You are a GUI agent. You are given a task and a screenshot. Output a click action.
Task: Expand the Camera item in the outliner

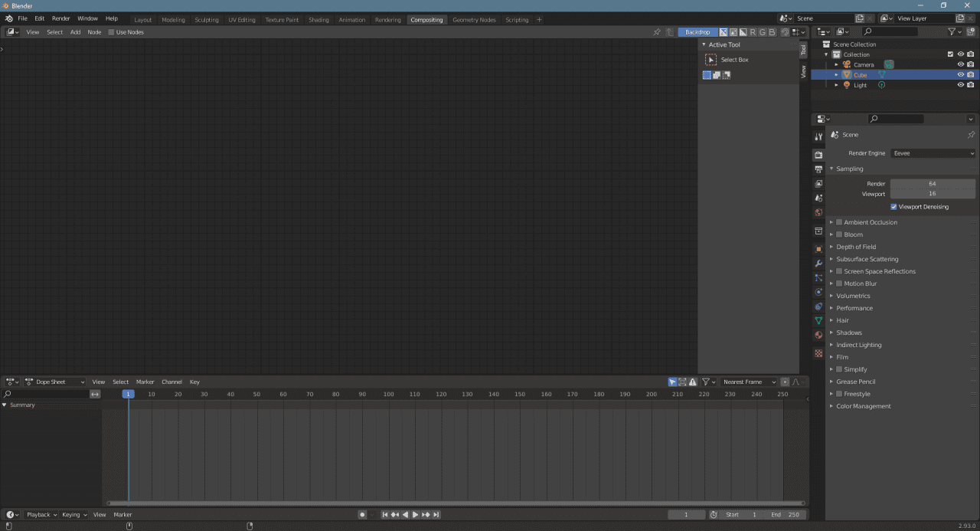[836, 64]
